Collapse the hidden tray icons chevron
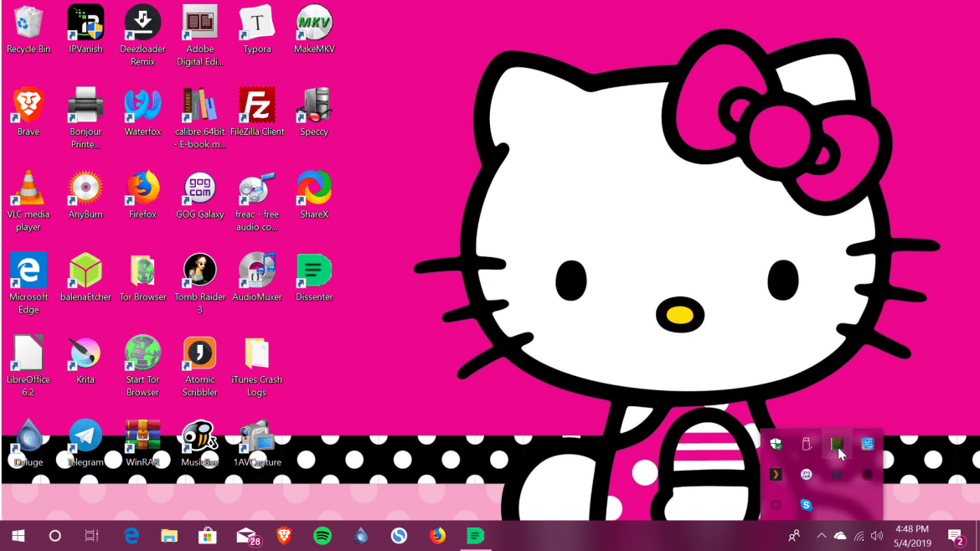The height and width of the screenshot is (551, 980). click(822, 536)
